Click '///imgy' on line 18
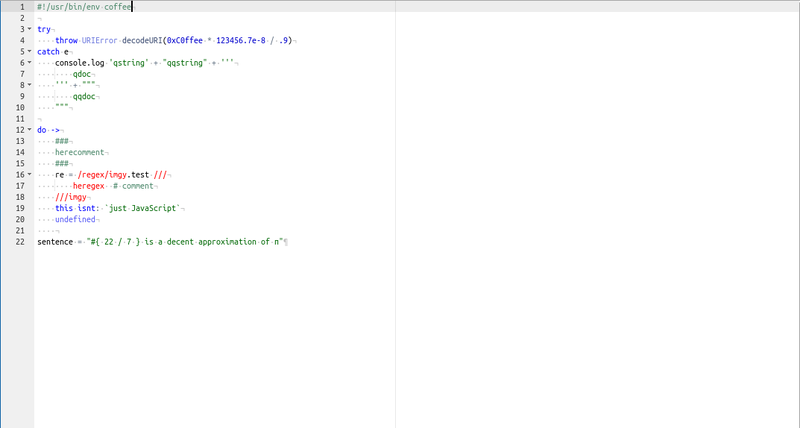The height and width of the screenshot is (428, 800). click(71, 197)
